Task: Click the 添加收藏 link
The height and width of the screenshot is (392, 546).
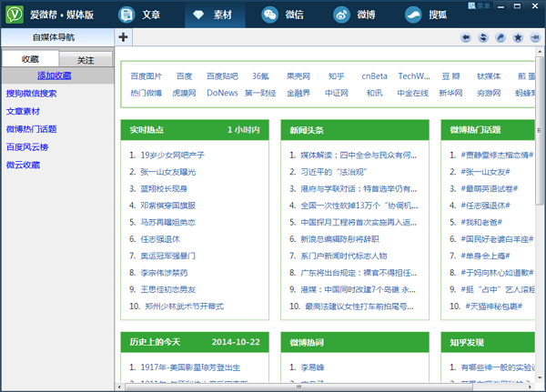Action: coord(55,75)
